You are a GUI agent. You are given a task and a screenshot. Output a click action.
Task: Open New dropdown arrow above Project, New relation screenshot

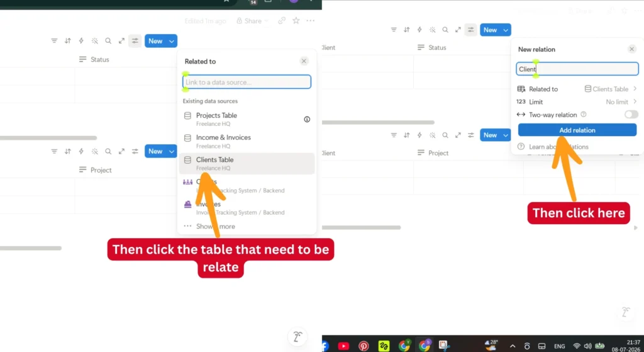click(506, 135)
